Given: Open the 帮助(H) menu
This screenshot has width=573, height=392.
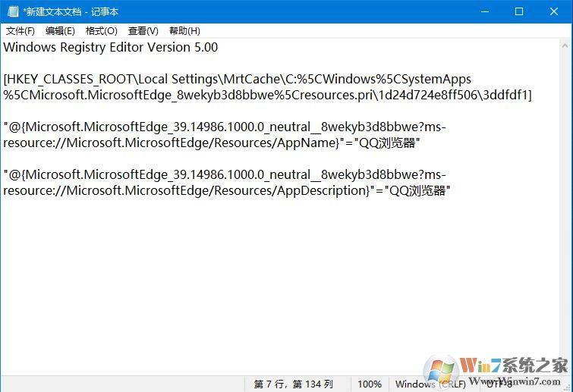Looking at the screenshot, I should click(184, 31).
